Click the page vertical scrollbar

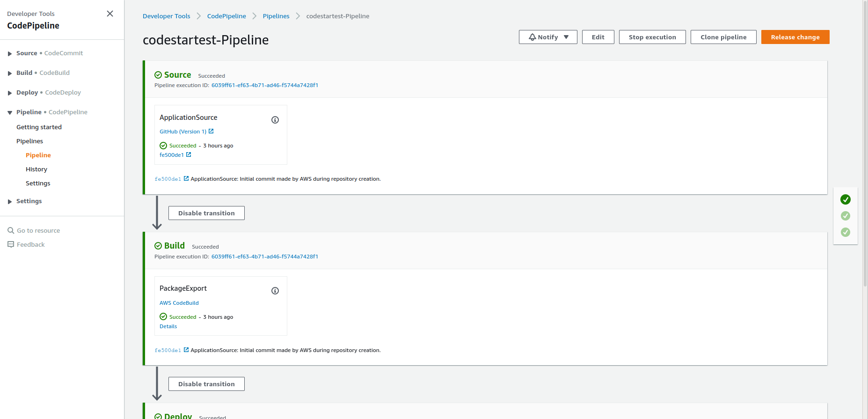865,143
